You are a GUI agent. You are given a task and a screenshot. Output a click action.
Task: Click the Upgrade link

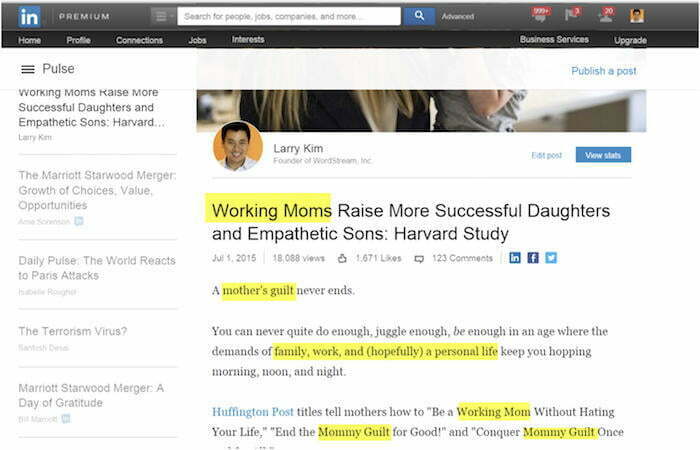[x=630, y=40]
